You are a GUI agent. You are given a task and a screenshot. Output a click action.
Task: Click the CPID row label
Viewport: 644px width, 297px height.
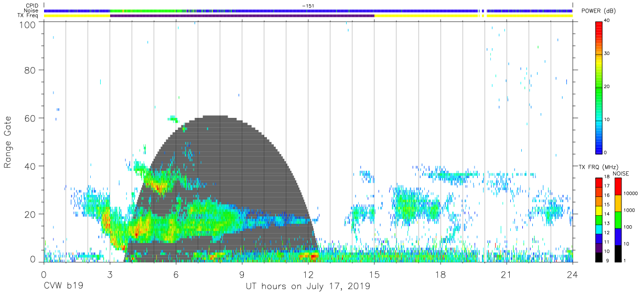(33, 5)
